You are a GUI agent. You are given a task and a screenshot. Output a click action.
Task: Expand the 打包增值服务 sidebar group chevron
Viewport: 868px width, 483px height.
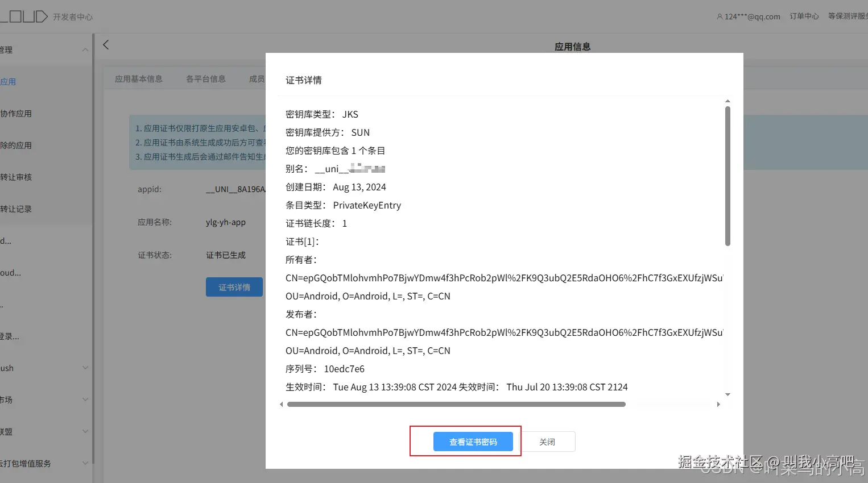(85, 464)
